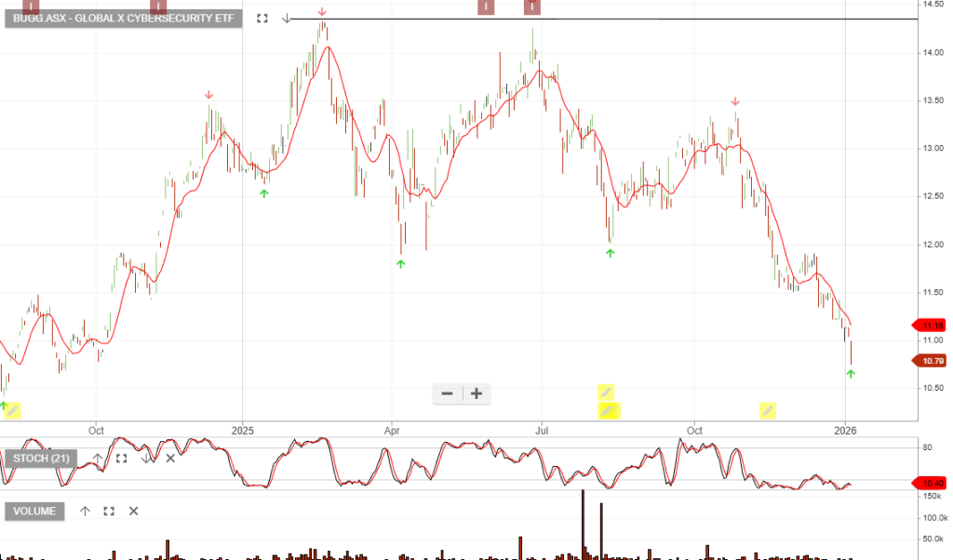
Task: Click the green buy arrow near 2026
Action: (x=850, y=373)
